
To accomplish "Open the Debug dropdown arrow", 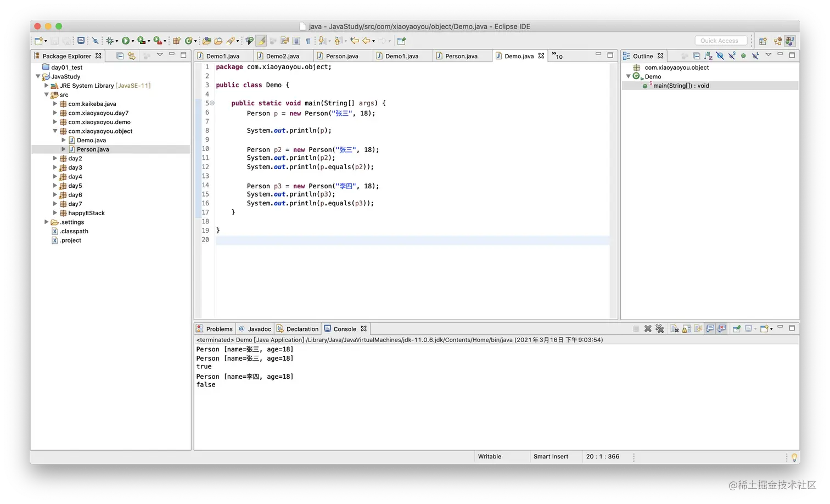I will point(117,41).
